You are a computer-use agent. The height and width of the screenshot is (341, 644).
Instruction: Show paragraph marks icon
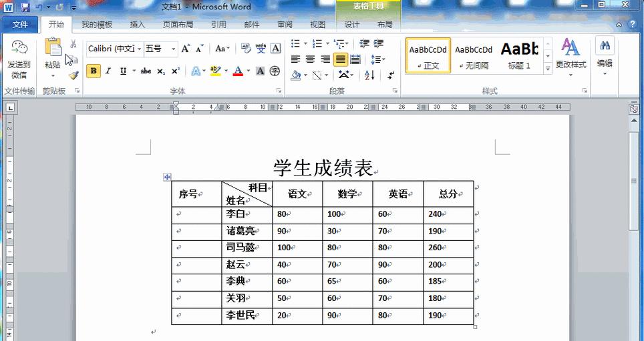click(391, 75)
